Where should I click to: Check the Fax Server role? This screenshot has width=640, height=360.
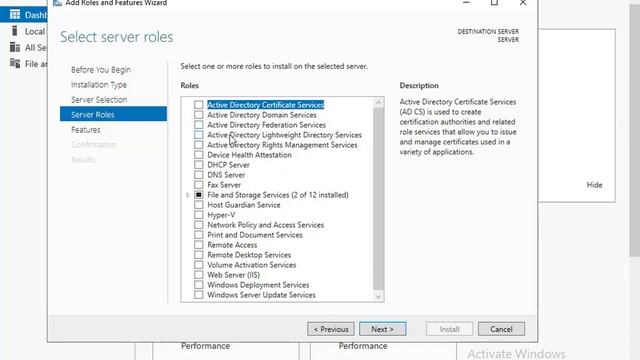pos(198,185)
